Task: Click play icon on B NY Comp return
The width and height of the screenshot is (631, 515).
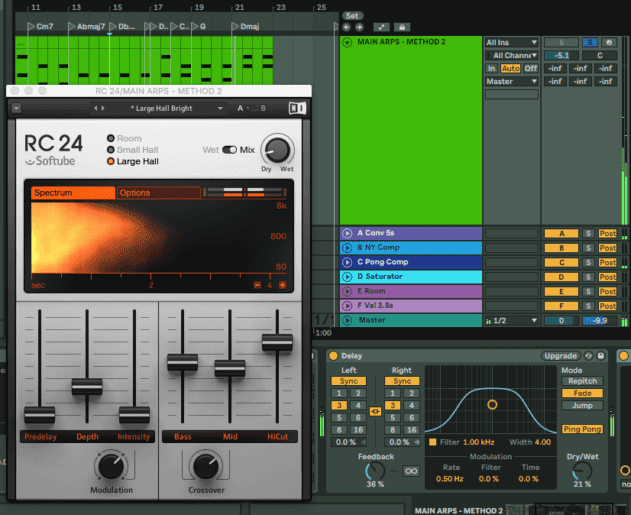Action: pyautogui.click(x=347, y=247)
